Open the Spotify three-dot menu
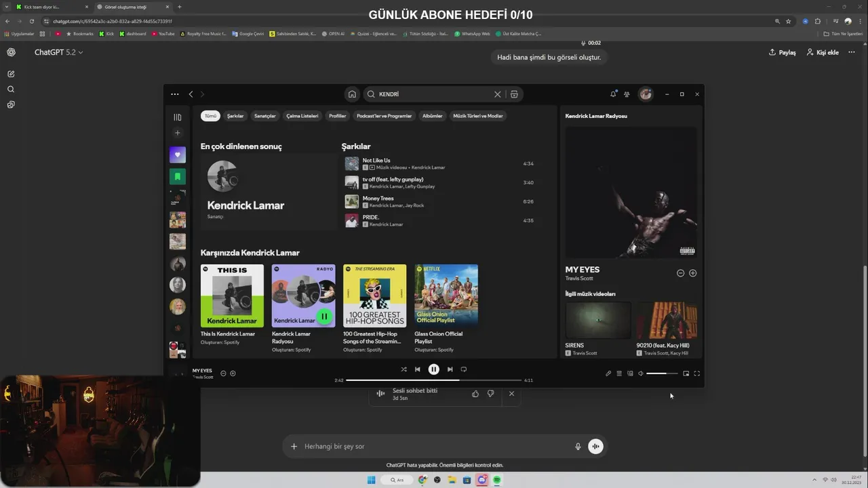 pos(175,94)
